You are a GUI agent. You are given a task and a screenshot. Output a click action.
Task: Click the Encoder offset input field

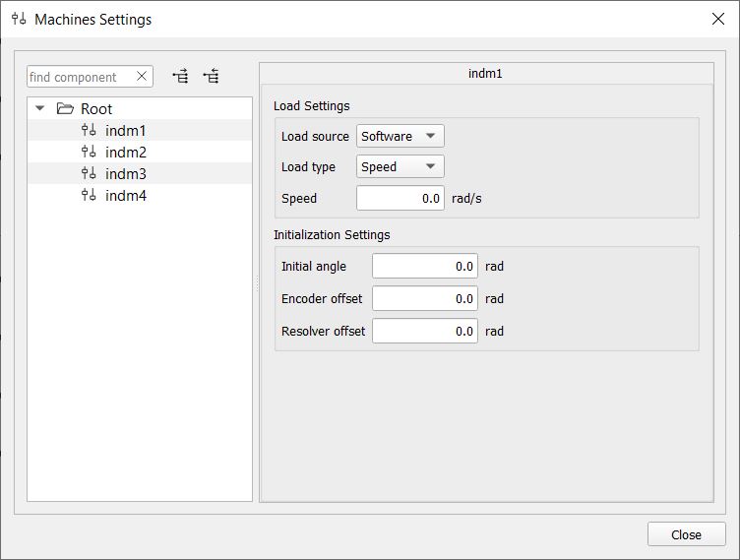pos(424,298)
